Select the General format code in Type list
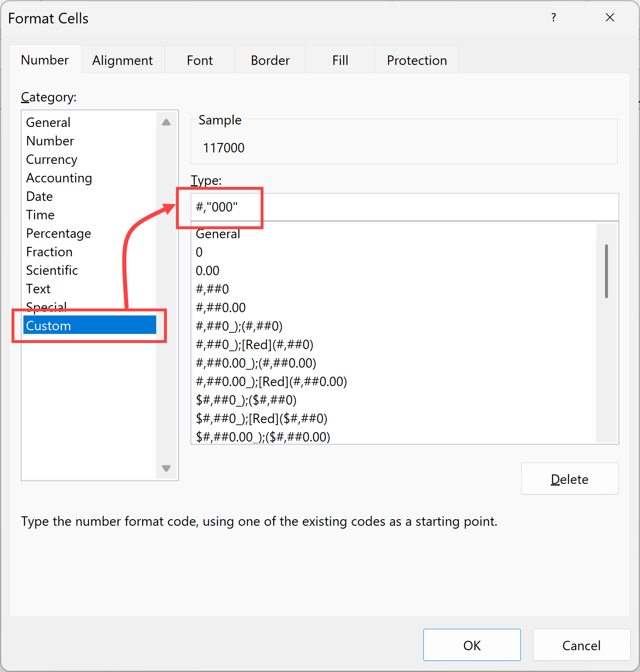 (x=394, y=234)
